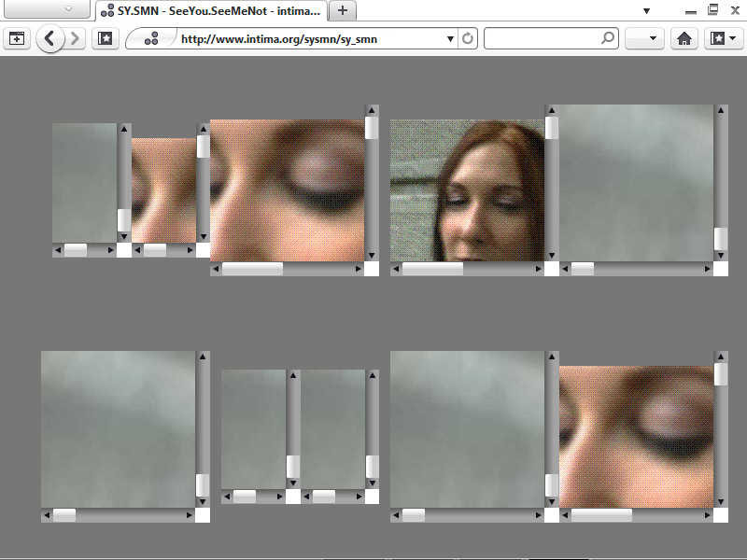Open the Home page
Viewport: 747px width, 560px height.
[684, 39]
